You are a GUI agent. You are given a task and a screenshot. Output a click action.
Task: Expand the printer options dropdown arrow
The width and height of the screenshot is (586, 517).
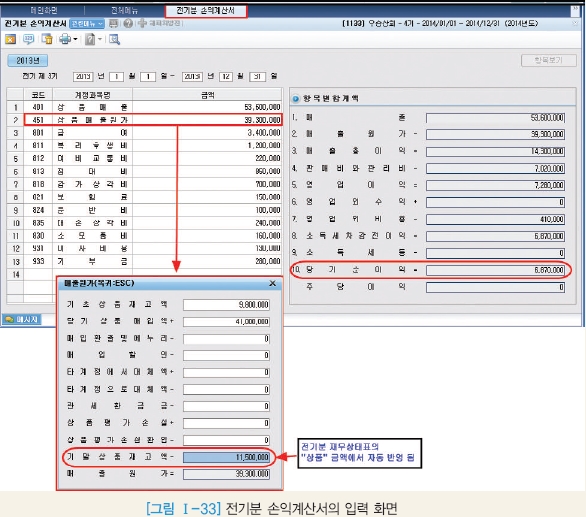click(75, 39)
